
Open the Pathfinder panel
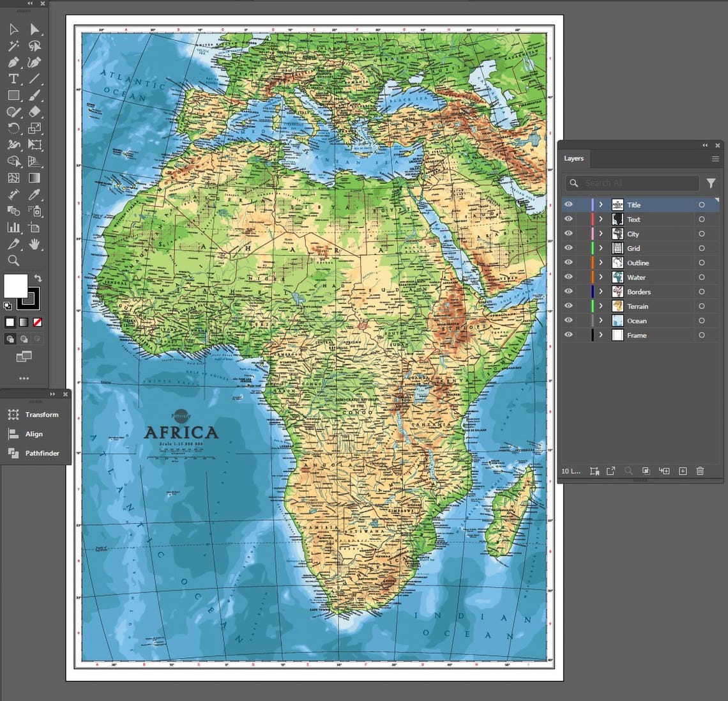tap(33, 453)
